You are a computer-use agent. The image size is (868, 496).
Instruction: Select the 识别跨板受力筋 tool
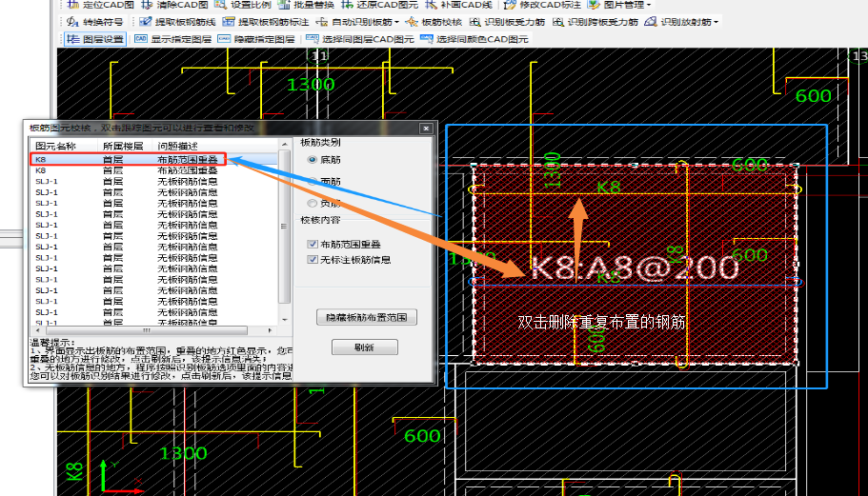click(x=595, y=22)
